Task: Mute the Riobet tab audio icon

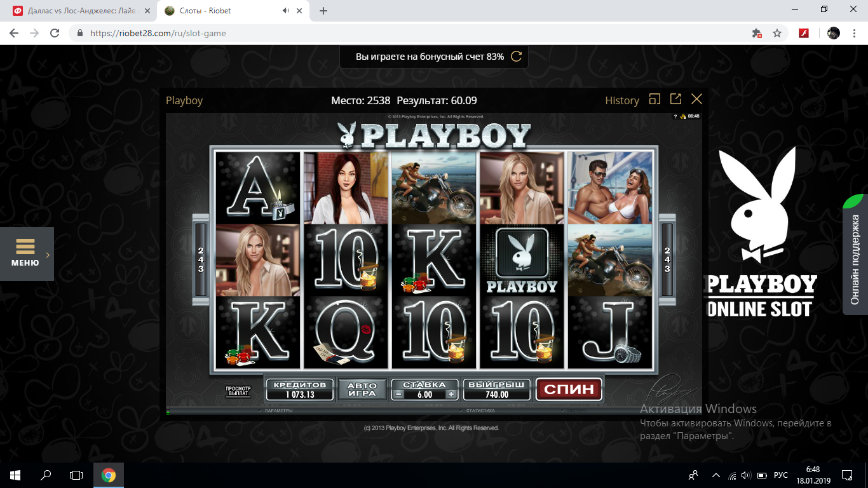Action: tap(286, 11)
